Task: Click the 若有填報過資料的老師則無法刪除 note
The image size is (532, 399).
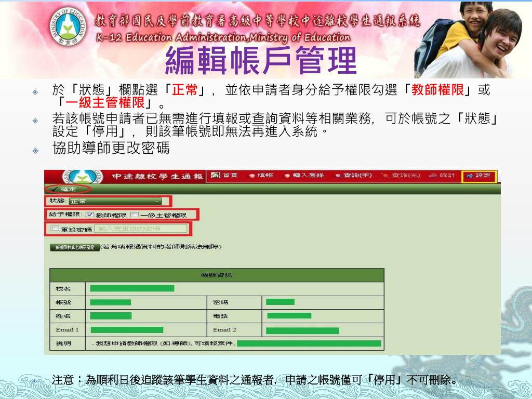Action: 161,247
